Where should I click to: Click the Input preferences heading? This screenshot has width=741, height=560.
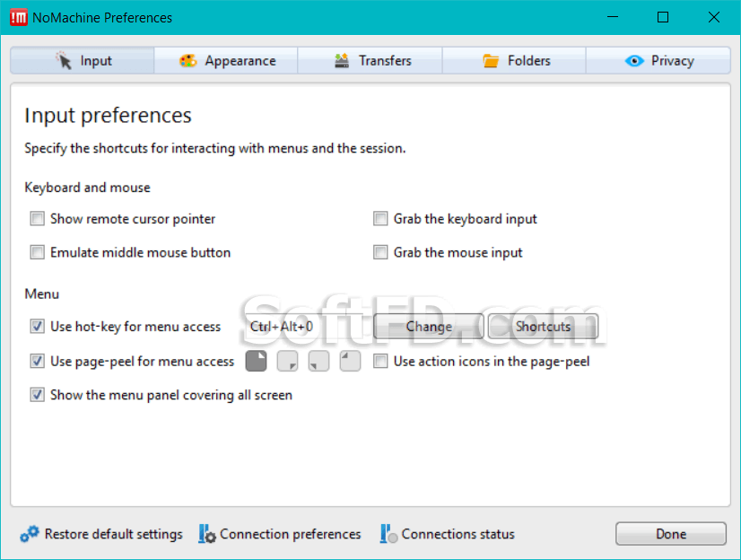108,116
